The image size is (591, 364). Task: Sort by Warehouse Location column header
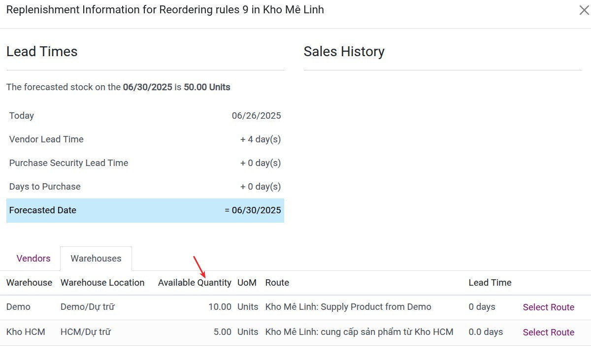click(102, 283)
